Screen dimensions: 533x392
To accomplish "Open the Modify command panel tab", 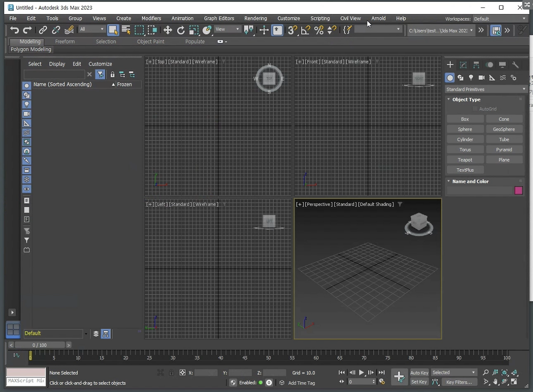I will [463, 65].
